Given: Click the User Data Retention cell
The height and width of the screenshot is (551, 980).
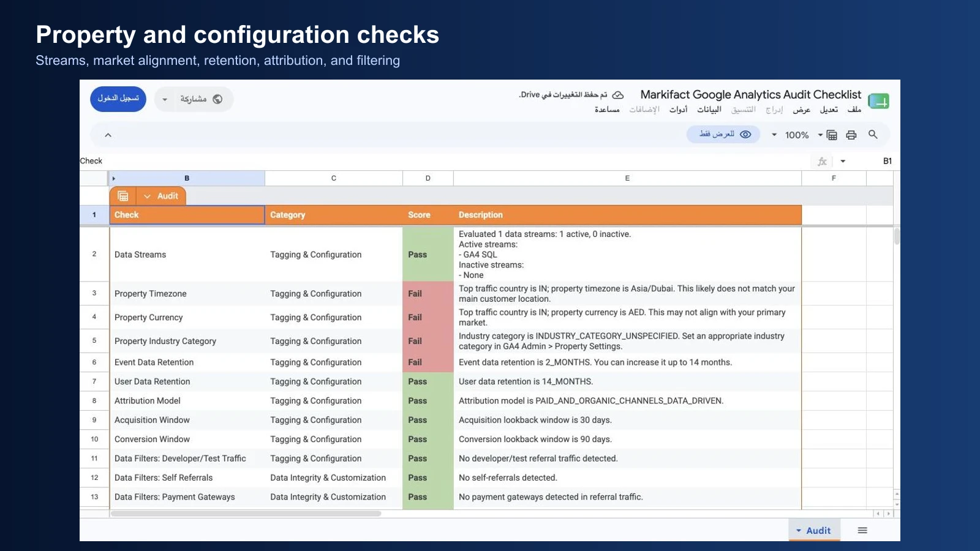Looking at the screenshot, I should click(x=187, y=381).
